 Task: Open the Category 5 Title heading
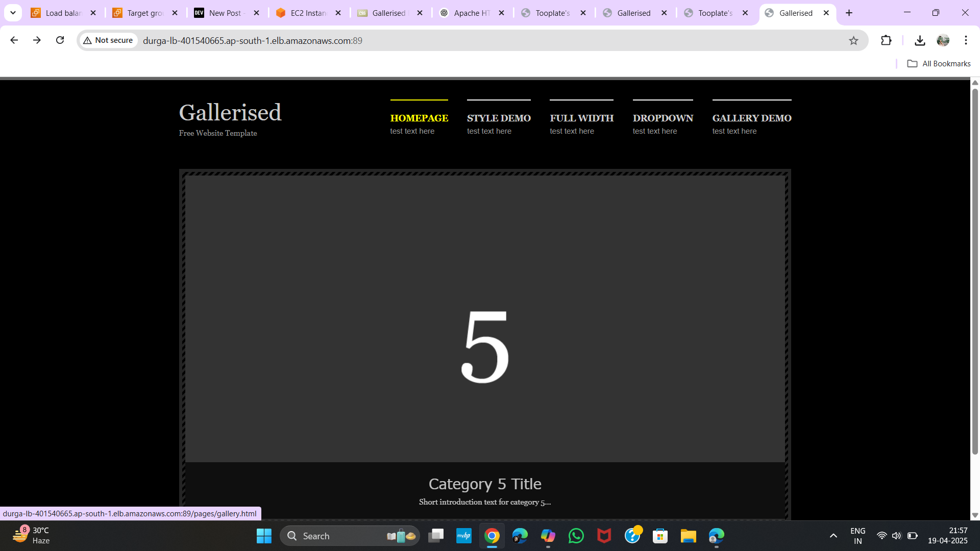pyautogui.click(x=485, y=484)
